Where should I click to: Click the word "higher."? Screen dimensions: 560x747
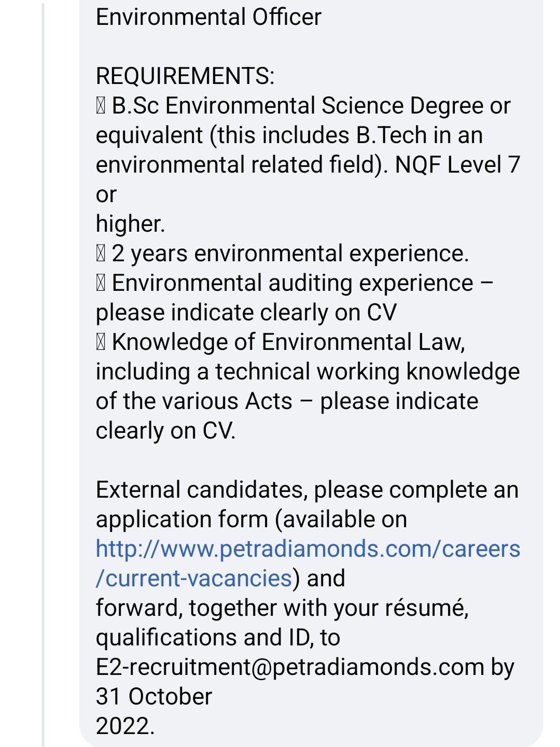coord(130,224)
